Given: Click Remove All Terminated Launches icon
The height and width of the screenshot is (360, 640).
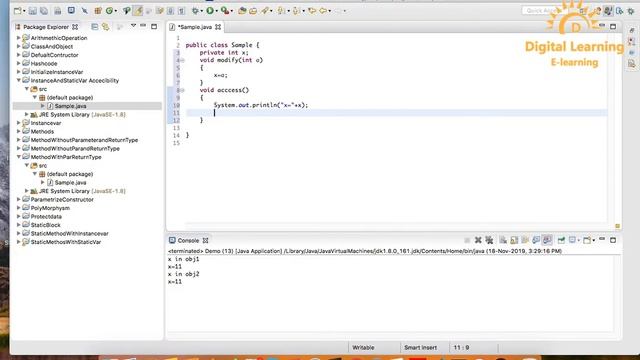Looking at the screenshot, I should click(x=489, y=240).
